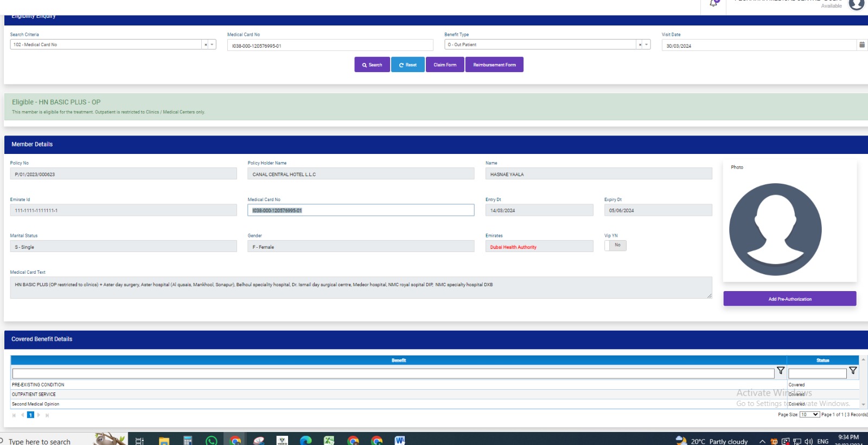Clear the Benefit Type selection with x
This screenshot has width=868, height=445.
(x=640, y=45)
